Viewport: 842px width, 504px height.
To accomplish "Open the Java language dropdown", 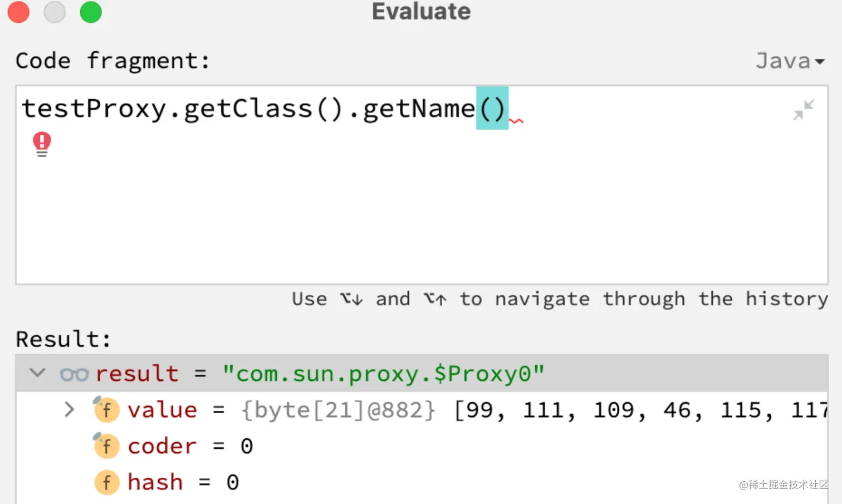I will click(x=790, y=61).
